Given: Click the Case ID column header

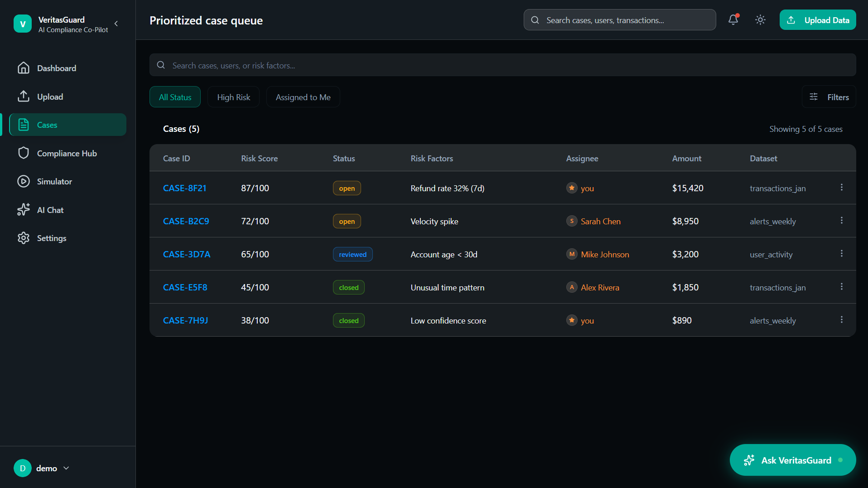Looking at the screenshot, I should 177,158.
